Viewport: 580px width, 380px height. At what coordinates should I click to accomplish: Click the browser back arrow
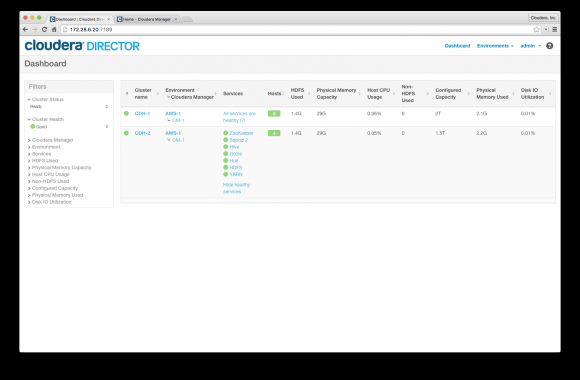[x=25, y=29]
